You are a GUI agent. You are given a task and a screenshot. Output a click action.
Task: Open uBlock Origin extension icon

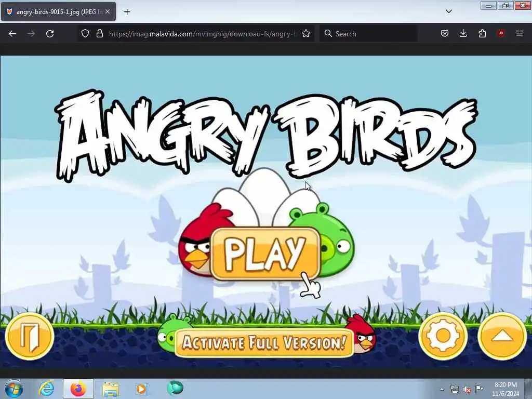(x=501, y=33)
